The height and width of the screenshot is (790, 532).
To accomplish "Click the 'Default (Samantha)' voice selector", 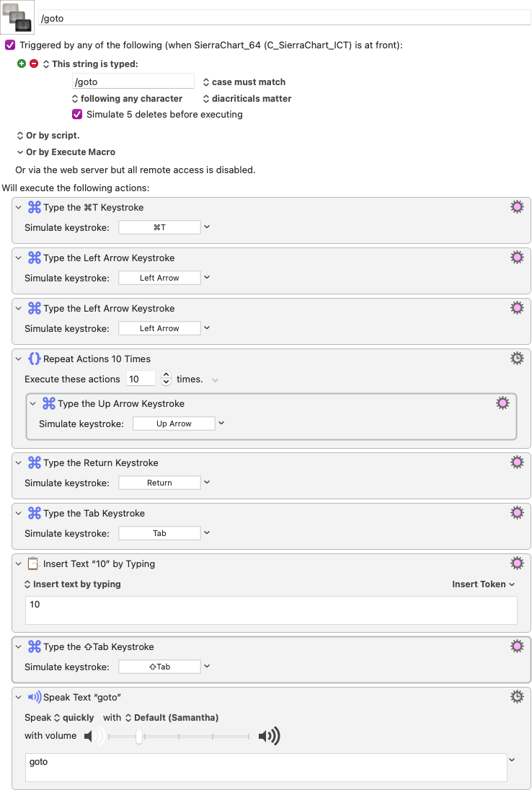I will [172, 717].
